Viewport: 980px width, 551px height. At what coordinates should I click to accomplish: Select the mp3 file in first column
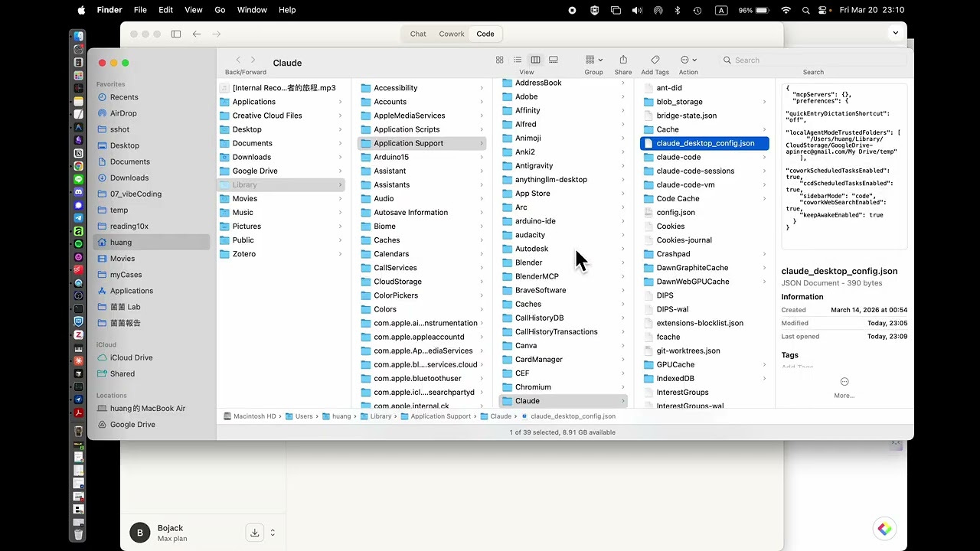coord(284,88)
